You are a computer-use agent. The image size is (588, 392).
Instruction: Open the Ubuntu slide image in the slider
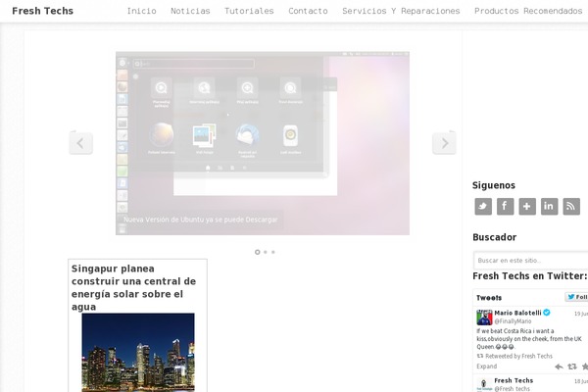coord(263,143)
